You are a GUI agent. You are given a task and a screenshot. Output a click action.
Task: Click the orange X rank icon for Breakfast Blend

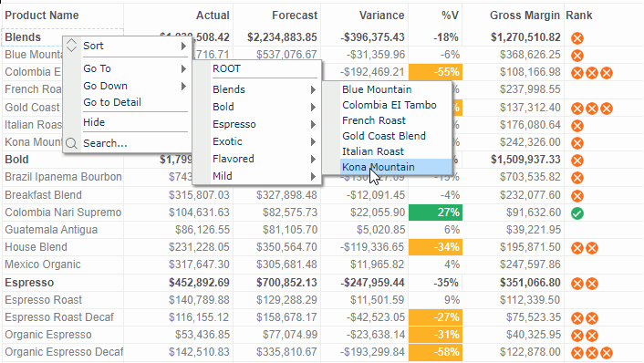pos(577,196)
